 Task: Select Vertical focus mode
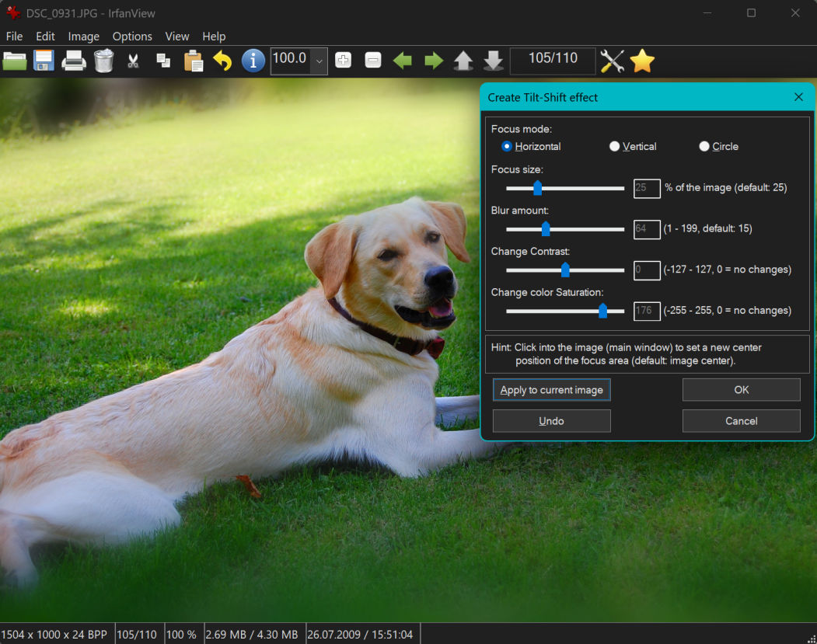coord(615,146)
